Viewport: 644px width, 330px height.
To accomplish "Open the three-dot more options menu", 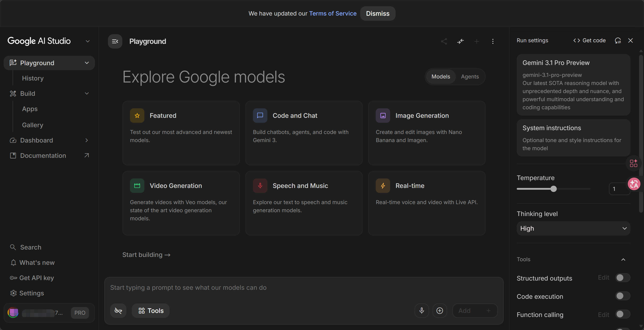I will (x=493, y=41).
